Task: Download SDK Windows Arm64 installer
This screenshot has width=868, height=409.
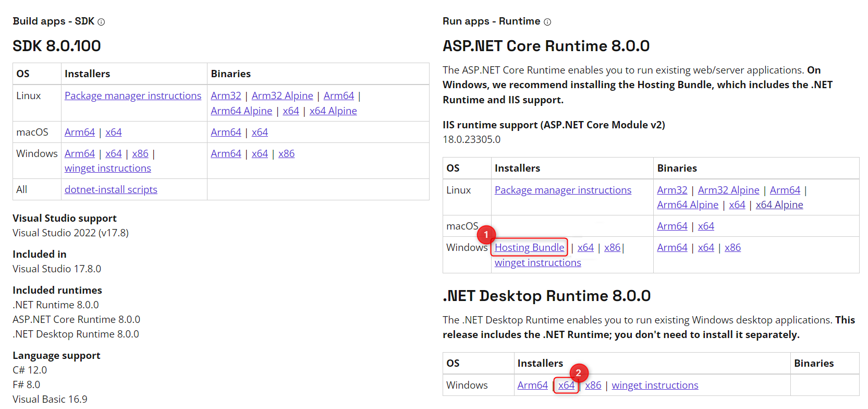Action: click(x=80, y=153)
